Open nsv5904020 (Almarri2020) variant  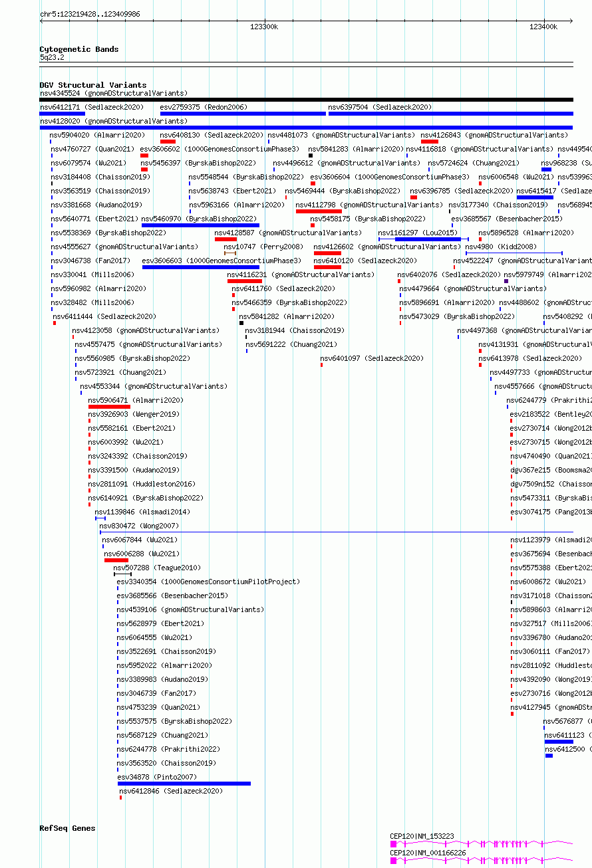[x=97, y=135]
